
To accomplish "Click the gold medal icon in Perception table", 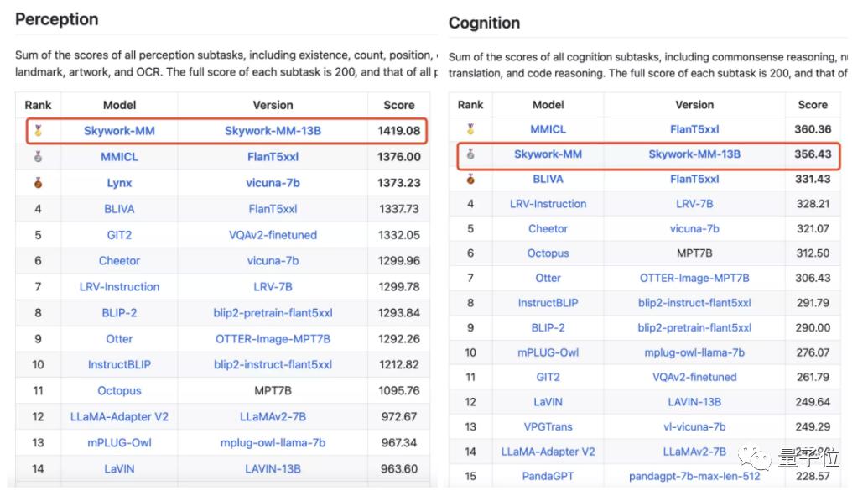I will tap(38, 131).
